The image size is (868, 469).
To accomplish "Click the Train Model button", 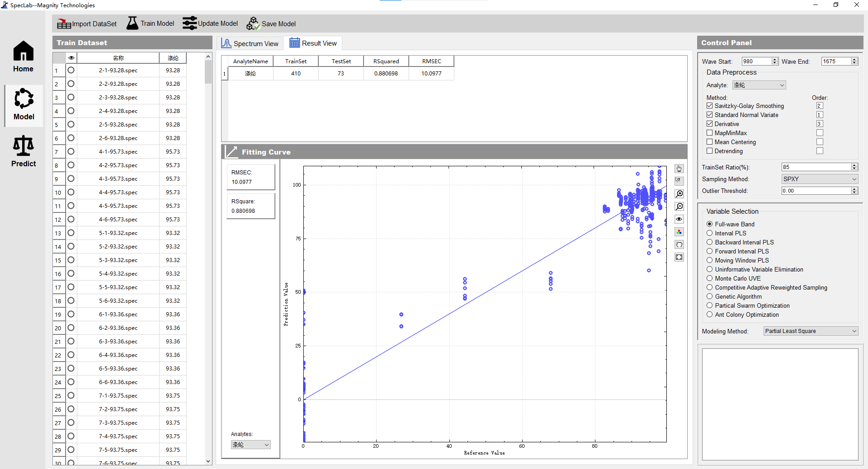I will click(x=150, y=23).
